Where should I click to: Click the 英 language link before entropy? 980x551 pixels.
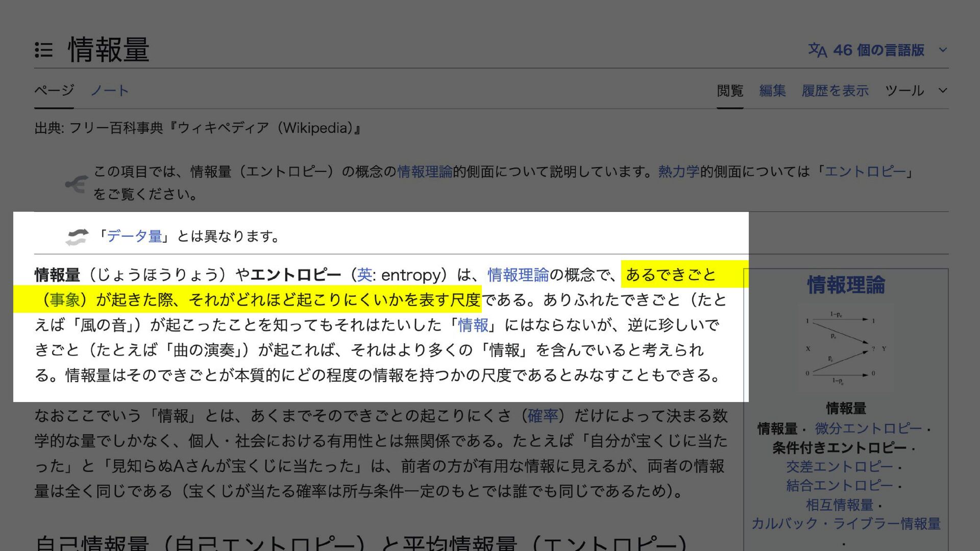click(x=364, y=275)
